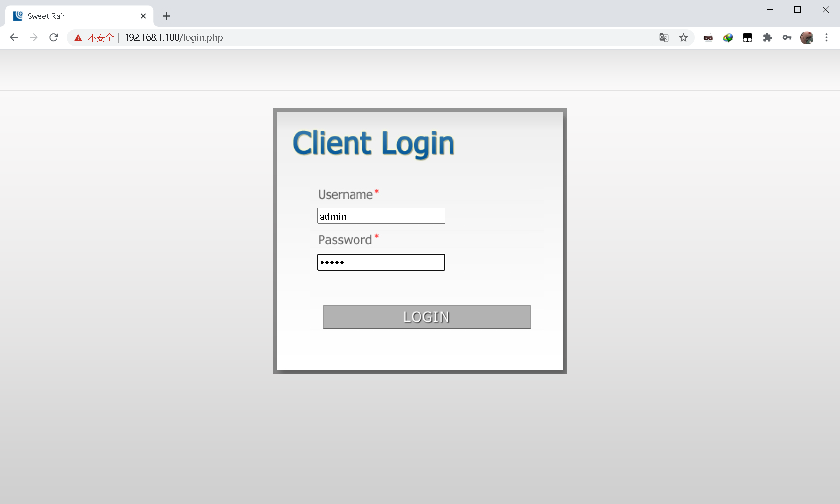Viewport: 840px width, 504px height.
Task: Open the not-secure warning icon
Action: point(78,38)
